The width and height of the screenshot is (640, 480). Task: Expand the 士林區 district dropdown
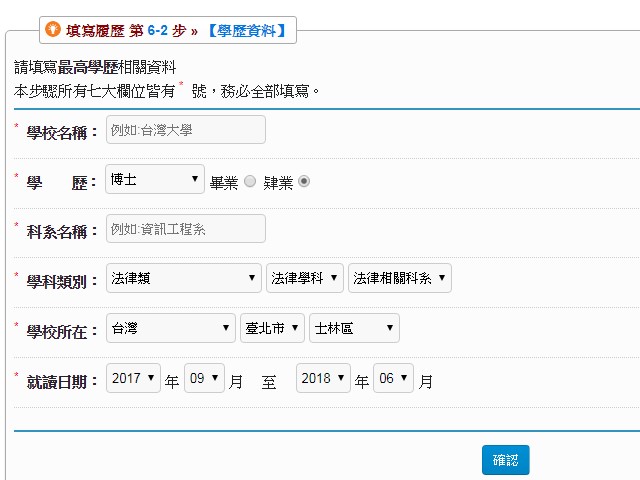[354, 328]
